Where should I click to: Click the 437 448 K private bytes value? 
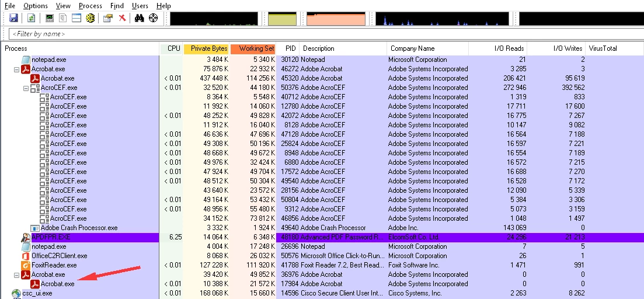point(213,78)
